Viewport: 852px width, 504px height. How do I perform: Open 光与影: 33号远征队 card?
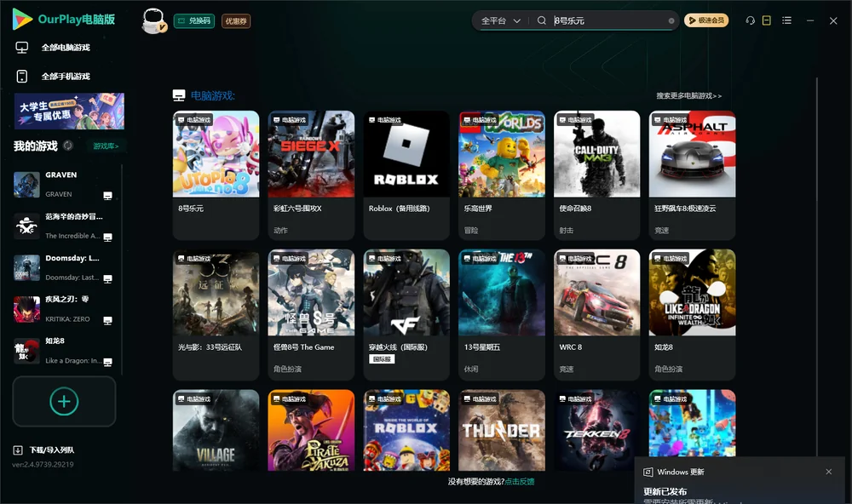click(216, 314)
